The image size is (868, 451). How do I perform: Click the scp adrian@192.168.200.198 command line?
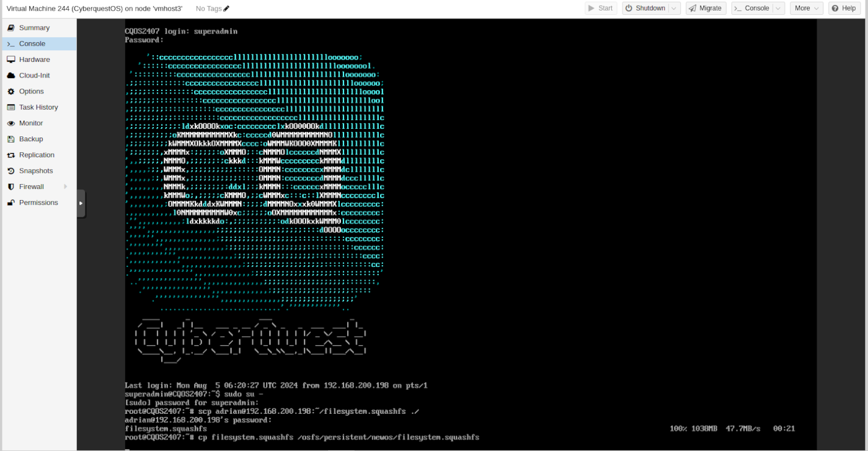pos(273,411)
